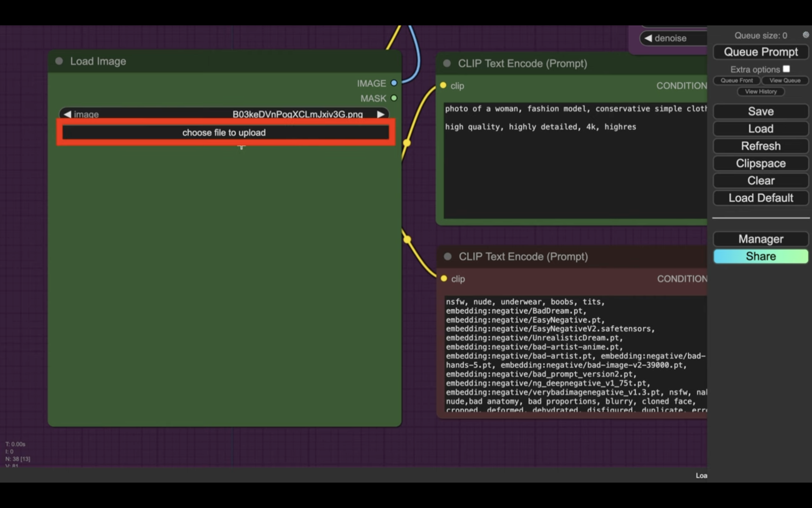Open View History
The image size is (812, 508).
(761, 92)
